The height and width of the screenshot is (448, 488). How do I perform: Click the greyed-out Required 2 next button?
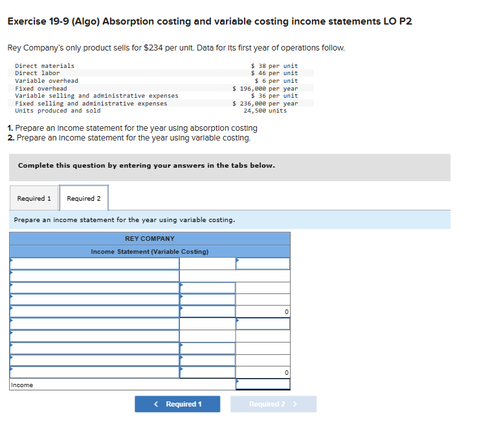(x=273, y=404)
